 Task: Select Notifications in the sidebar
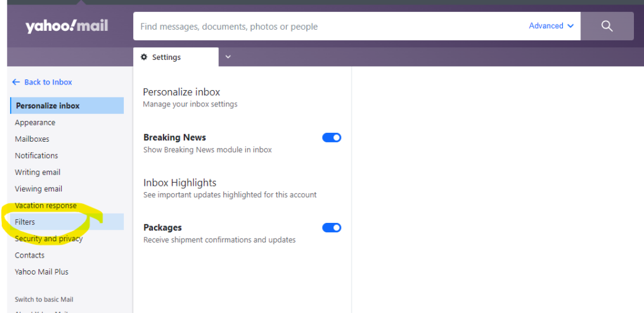36,156
